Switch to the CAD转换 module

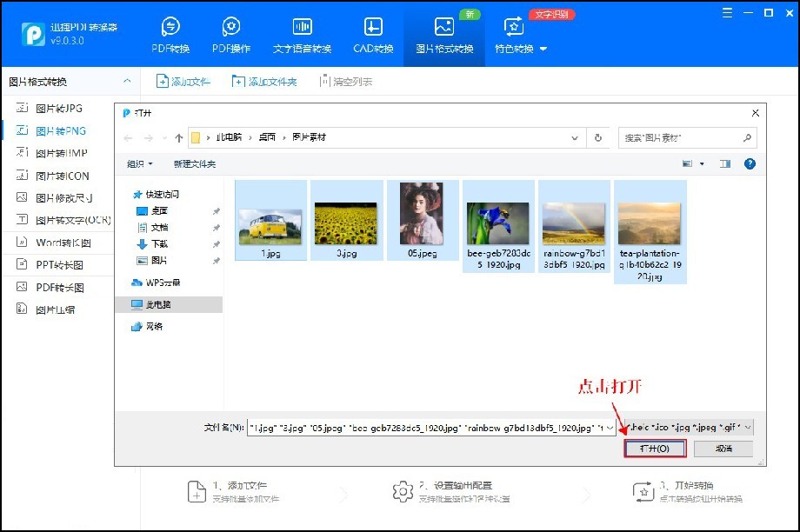tap(372, 33)
